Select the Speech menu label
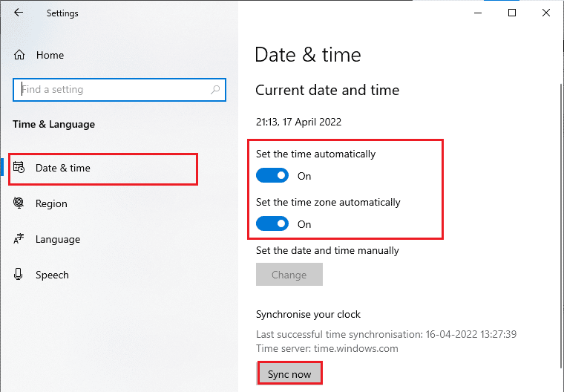564x392 pixels. 52,275
